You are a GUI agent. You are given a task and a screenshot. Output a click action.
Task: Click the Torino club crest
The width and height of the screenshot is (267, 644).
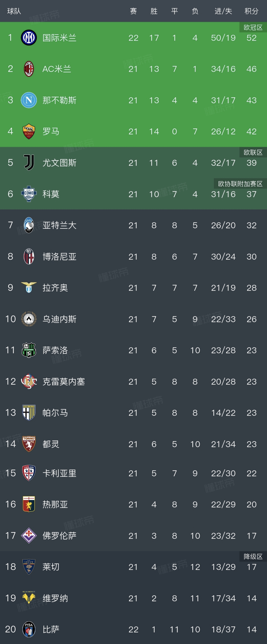[29, 444]
